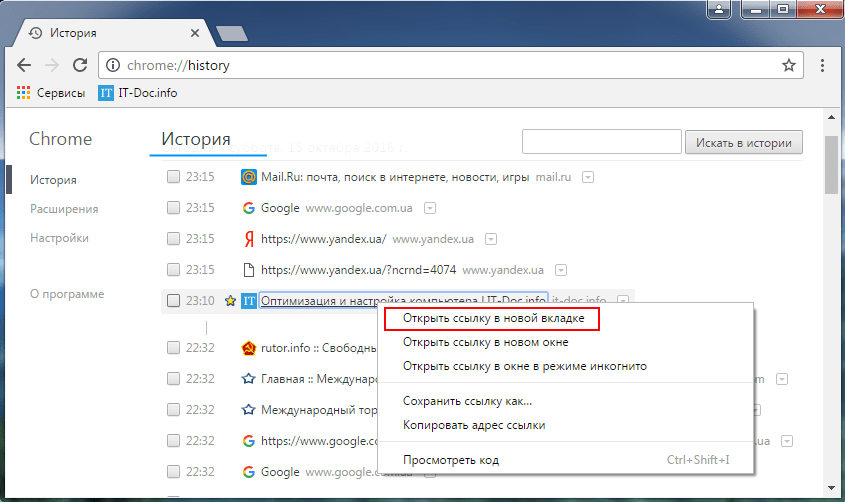Click the Google favicon for https://www.google.c entry
This screenshot has height=502, width=845.
pyautogui.click(x=248, y=441)
